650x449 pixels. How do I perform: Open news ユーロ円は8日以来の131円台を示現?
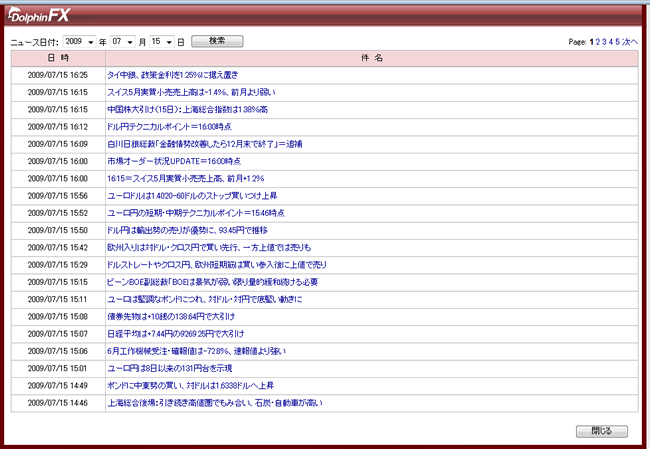170,368
